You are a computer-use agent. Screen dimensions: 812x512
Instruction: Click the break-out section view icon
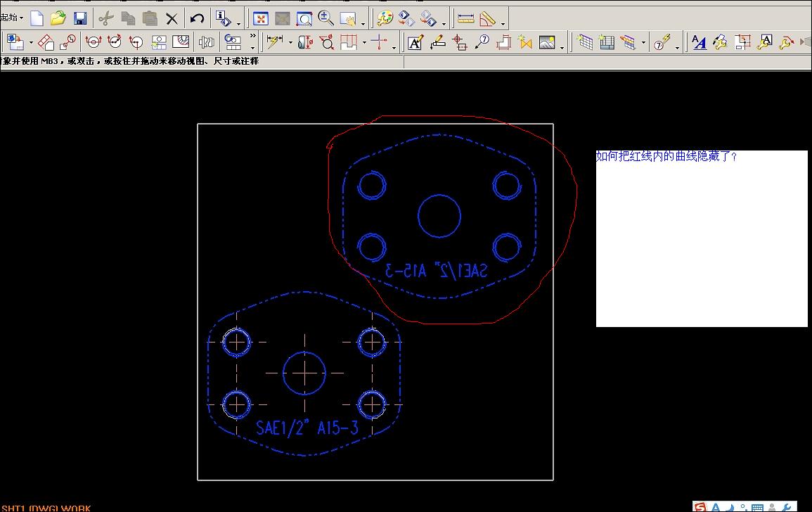point(181,41)
